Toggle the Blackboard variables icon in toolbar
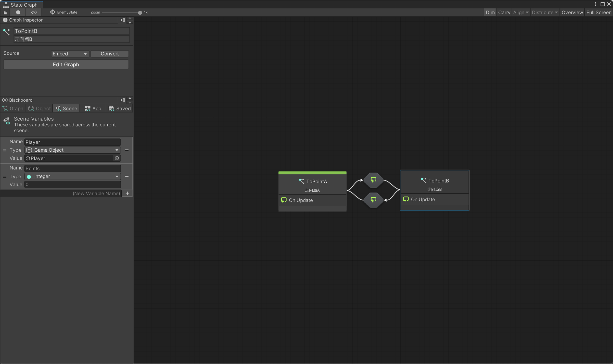This screenshot has width=613, height=364. pyautogui.click(x=34, y=12)
